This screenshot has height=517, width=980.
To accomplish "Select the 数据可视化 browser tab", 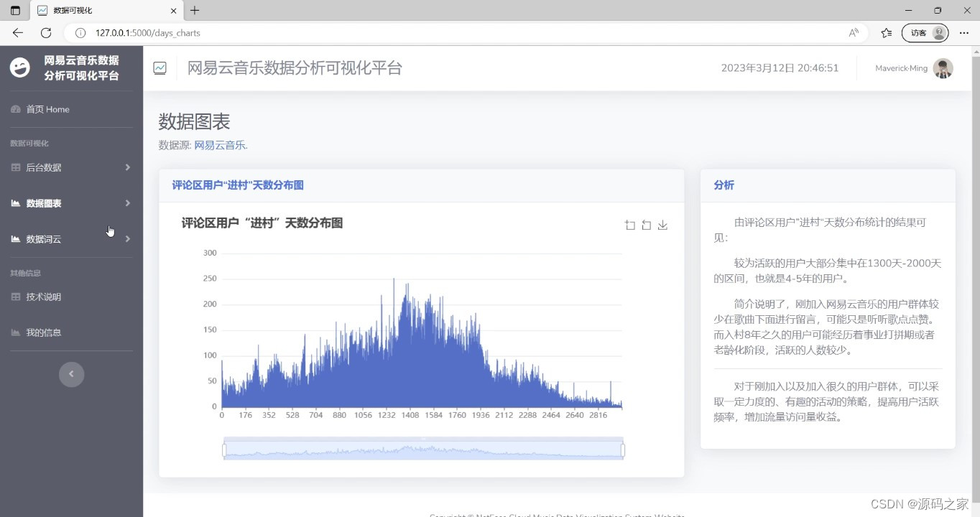I will pos(106,11).
